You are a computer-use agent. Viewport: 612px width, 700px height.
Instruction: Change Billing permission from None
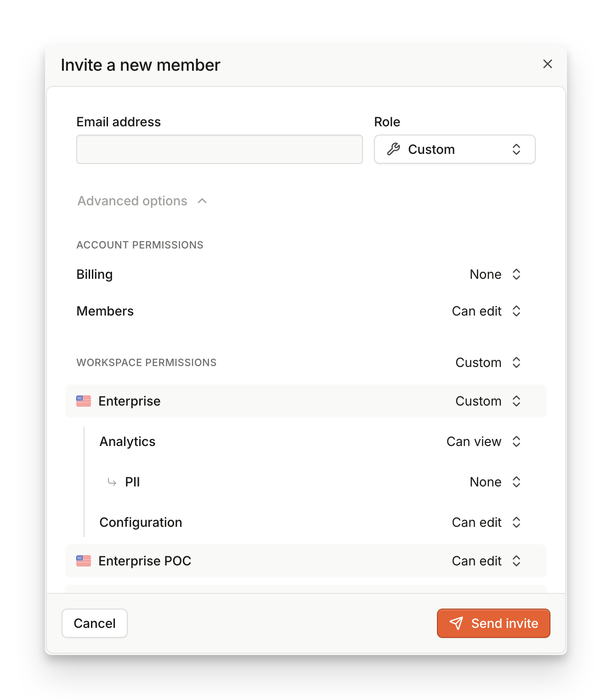click(x=495, y=274)
